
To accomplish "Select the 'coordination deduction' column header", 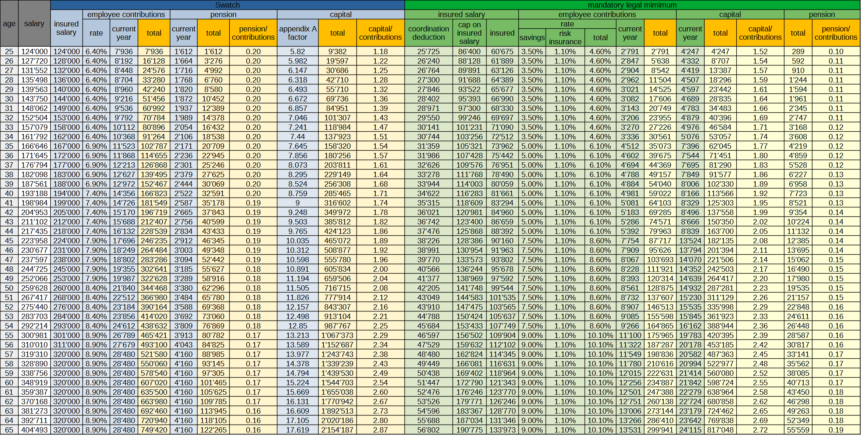I will [429, 33].
